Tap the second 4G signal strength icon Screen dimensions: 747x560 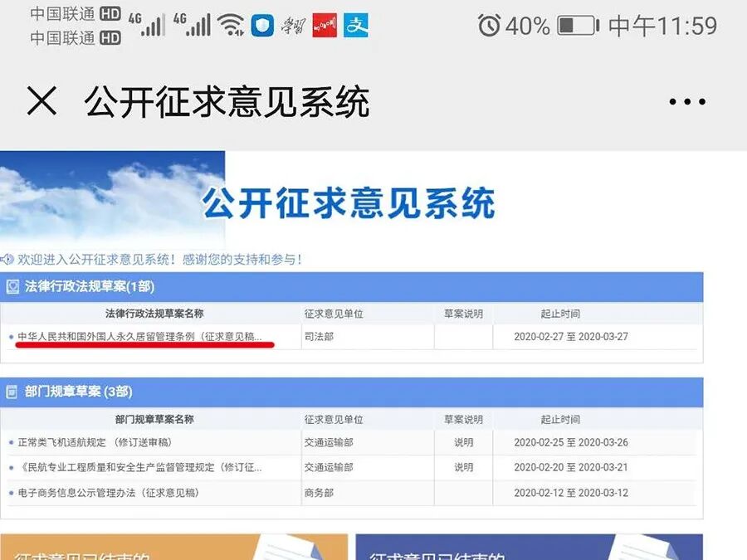point(192,24)
